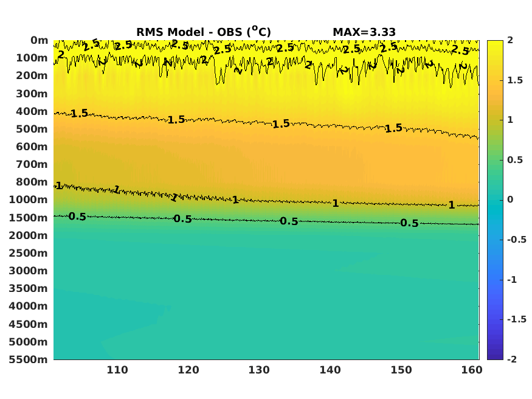
Task: Select the '100m' depth axis label
Action: (32, 58)
